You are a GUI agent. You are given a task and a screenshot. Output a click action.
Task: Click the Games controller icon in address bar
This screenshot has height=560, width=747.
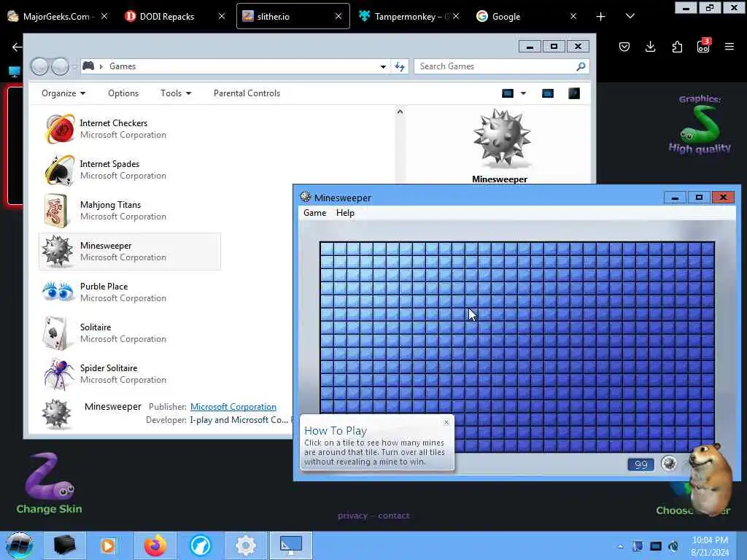click(88, 66)
